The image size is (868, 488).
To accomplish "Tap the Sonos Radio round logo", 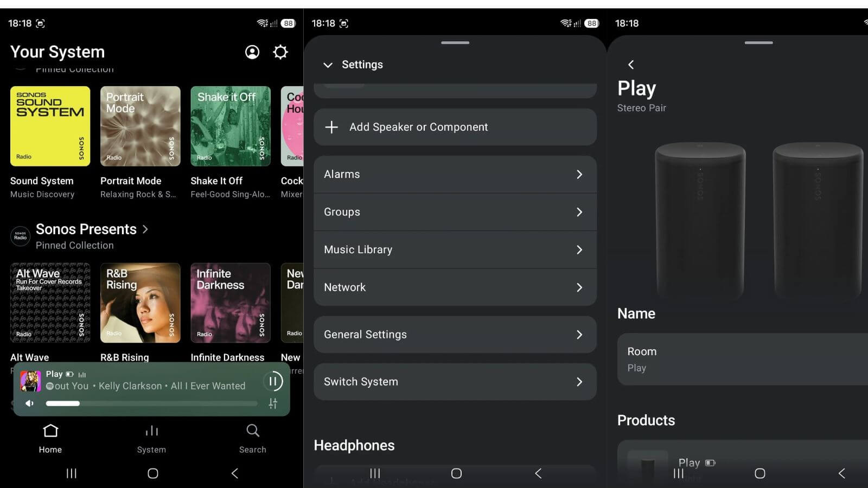I will 21,236.
